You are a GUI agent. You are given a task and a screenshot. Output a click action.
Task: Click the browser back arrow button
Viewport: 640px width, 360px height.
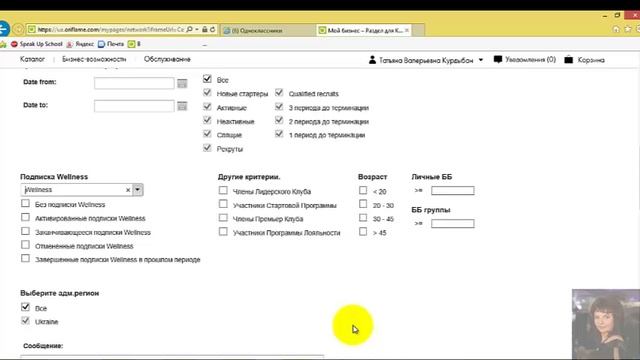(x=3, y=29)
